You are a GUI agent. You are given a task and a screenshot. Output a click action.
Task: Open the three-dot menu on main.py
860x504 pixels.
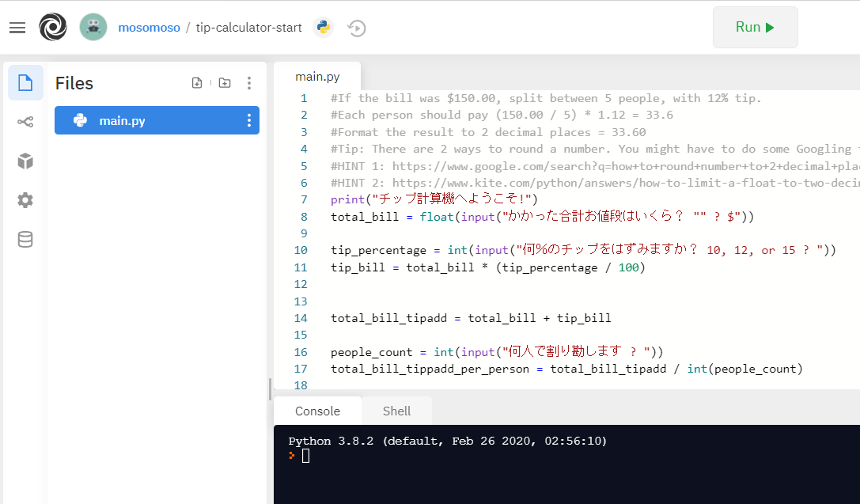tap(248, 120)
